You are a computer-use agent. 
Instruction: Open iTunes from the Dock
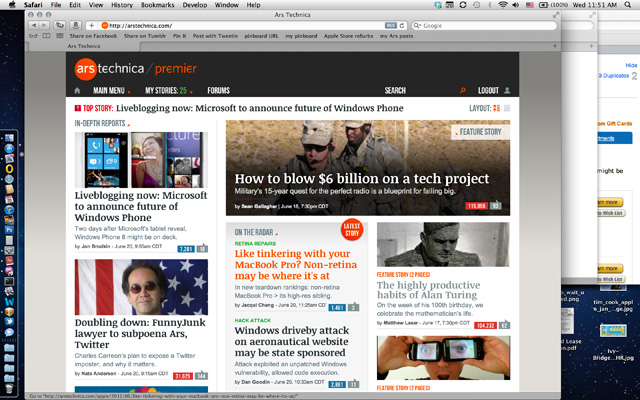click(9, 210)
